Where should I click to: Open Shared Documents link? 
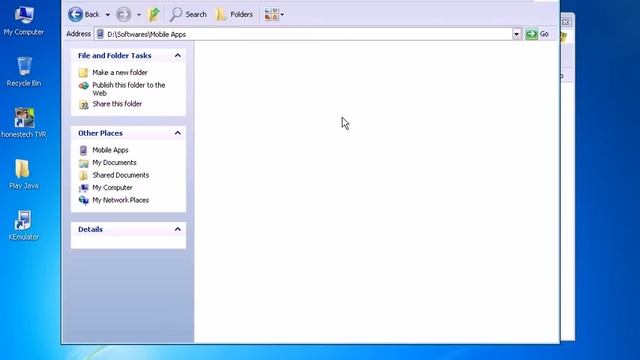(120, 175)
